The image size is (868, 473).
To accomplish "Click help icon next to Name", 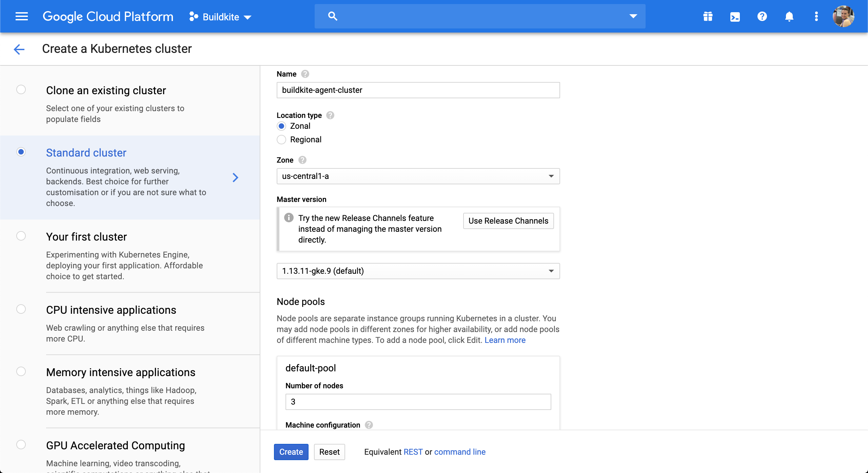I will [x=305, y=74].
